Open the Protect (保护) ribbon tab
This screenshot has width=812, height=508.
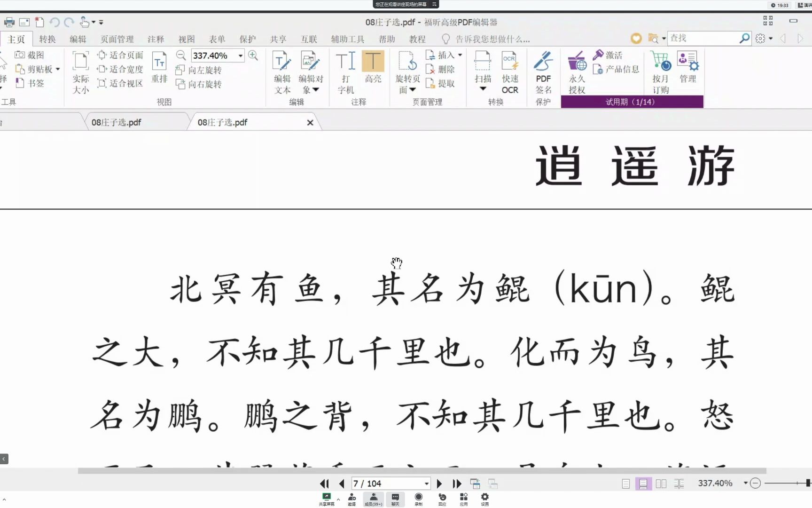pos(248,39)
